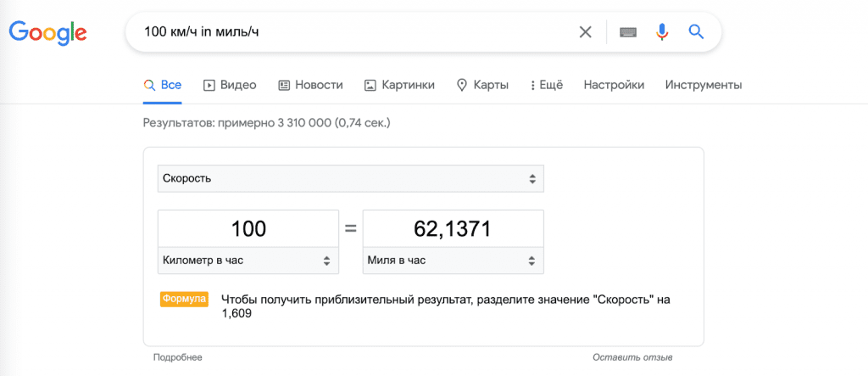Screen dimensions: 868x376
Task: Clear the search query with X icon
Action: [x=585, y=32]
